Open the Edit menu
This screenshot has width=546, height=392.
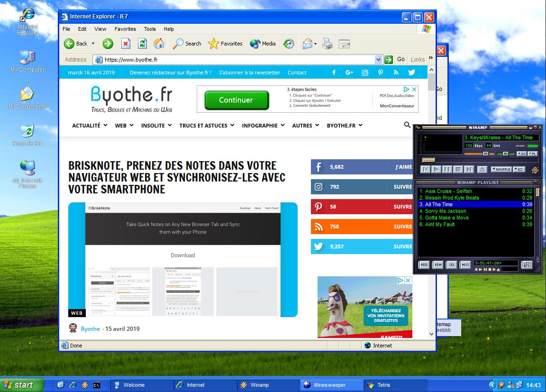pyautogui.click(x=82, y=29)
